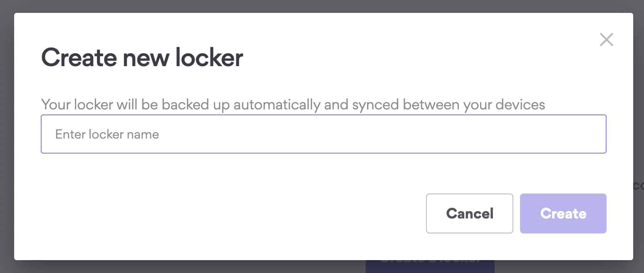Click the dimmed backdrop above the dialog
This screenshot has height=273, width=644.
[x=322, y=6]
